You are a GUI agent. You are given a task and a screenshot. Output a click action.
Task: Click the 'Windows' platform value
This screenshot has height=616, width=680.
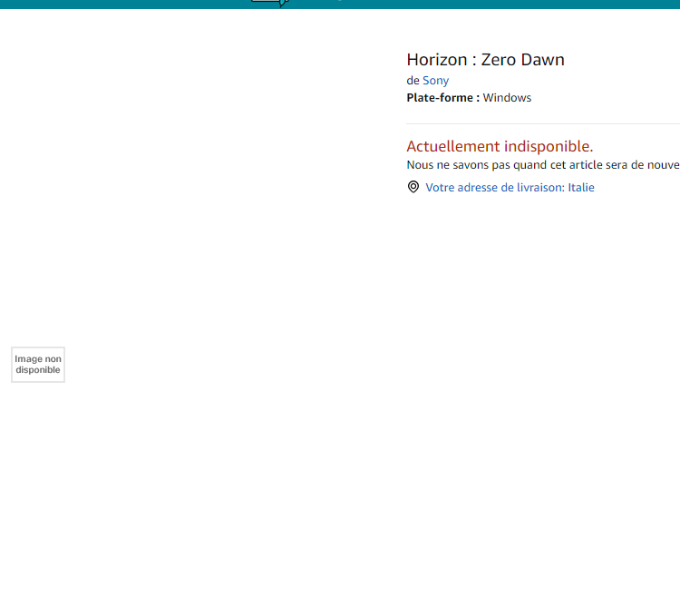click(x=507, y=98)
